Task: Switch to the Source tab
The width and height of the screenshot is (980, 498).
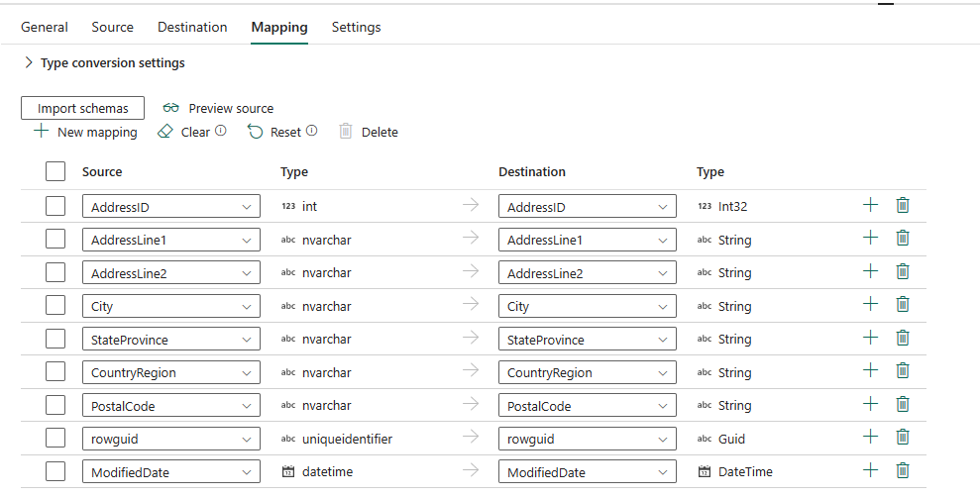Action: [x=112, y=27]
